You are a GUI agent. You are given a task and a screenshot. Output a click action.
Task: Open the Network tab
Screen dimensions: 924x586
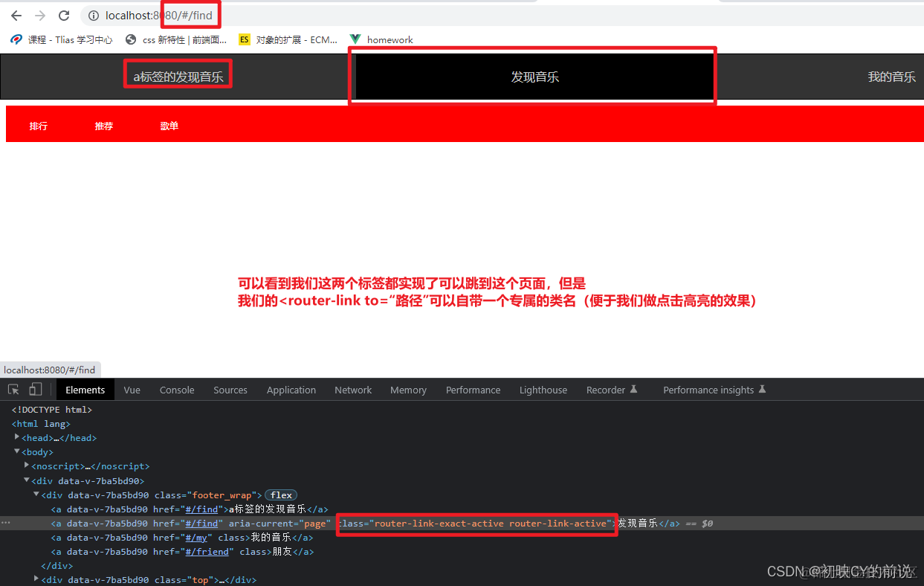click(x=353, y=390)
